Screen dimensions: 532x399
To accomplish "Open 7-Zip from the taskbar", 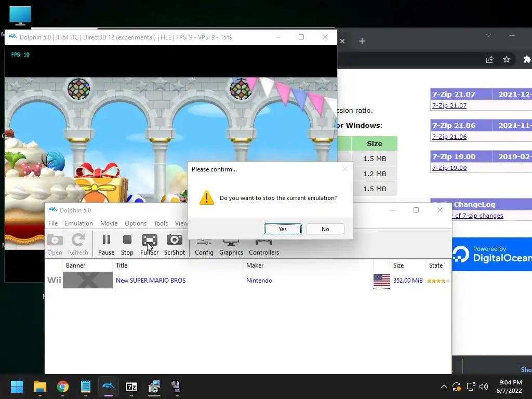I will (131, 387).
